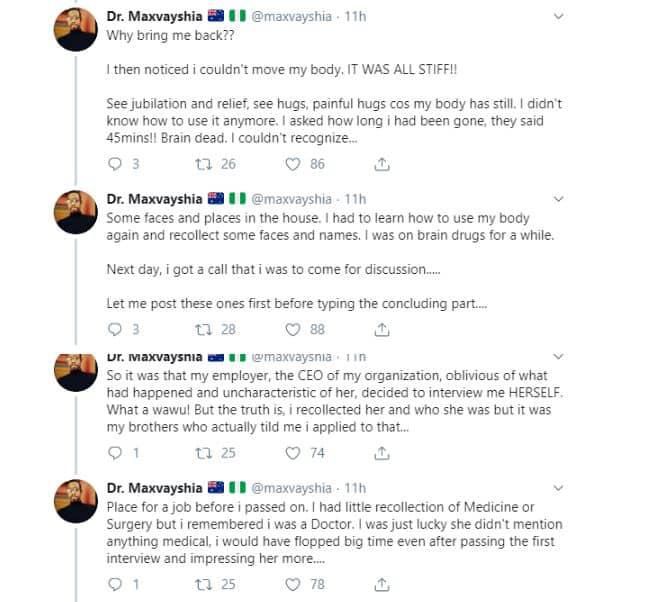Share the "Why bring me back??" tweet

(x=381, y=164)
